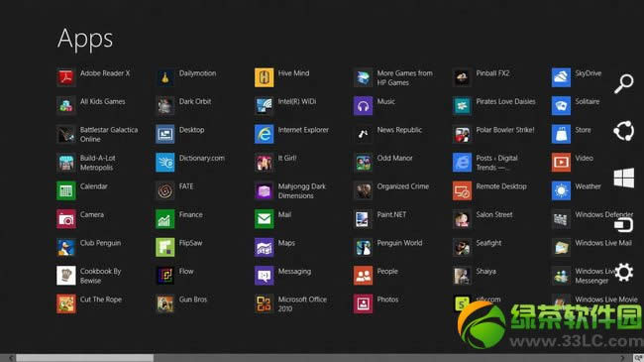Open the Messaging app icon
The width and height of the screenshot is (644, 362).
click(265, 276)
